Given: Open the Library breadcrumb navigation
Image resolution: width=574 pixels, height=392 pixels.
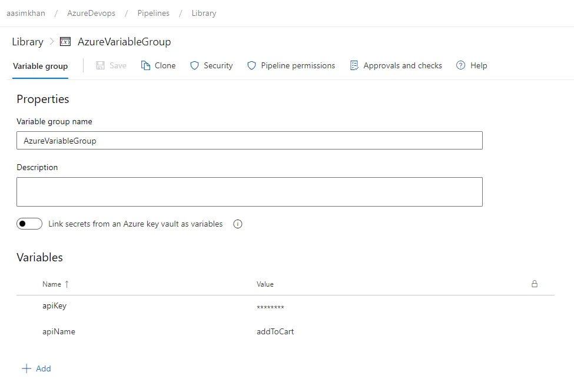Looking at the screenshot, I should (x=204, y=12).
